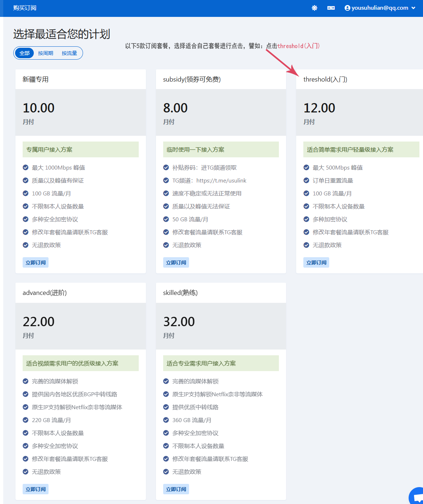This screenshot has height=504, width=423.
Task: Click 立即订阅 on the subsidy plan
Action: coord(176,262)
